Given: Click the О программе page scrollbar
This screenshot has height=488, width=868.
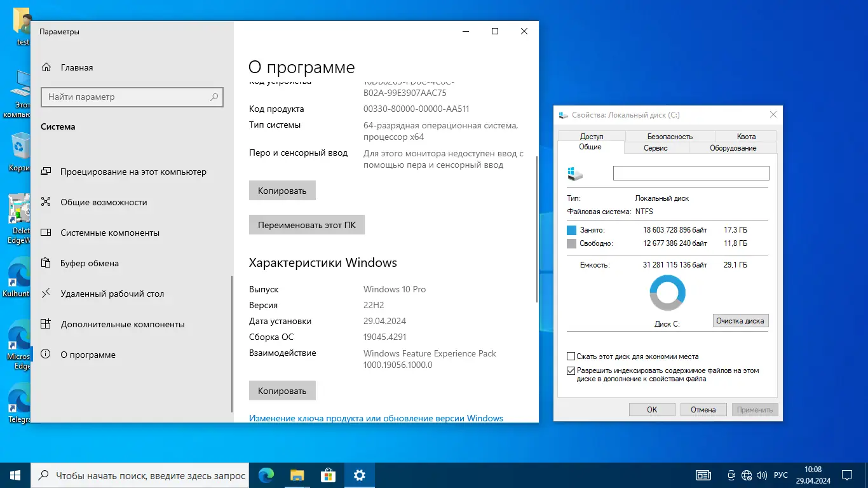Looking at the screenshot, I should [537, 229].
